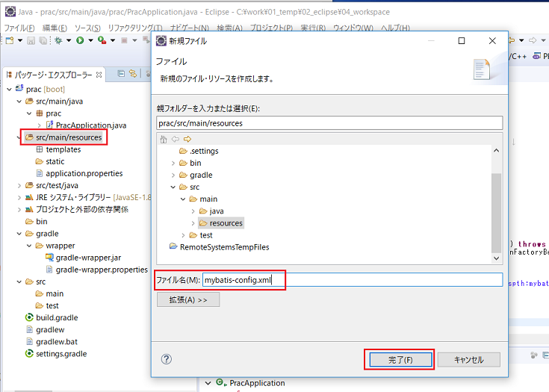The image size is (549, 392).
Task: Select settings.gradle file
Action: pyautogui.click(x=61, y=354)
